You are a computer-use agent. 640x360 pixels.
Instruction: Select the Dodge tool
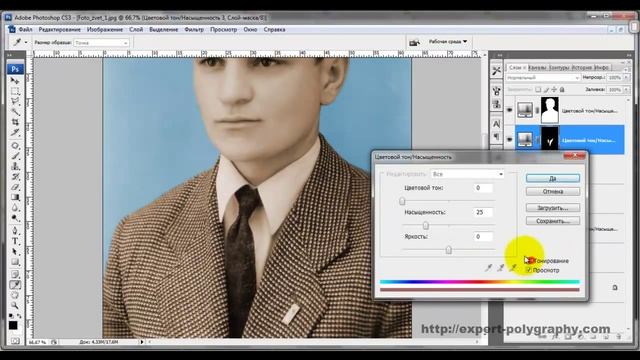[15, 218]
